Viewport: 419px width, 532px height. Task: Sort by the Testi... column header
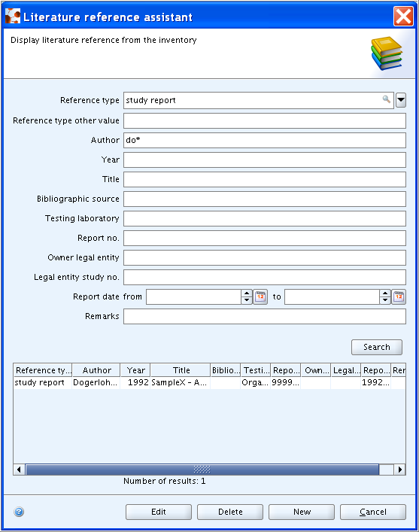click(x=256, y=370)
